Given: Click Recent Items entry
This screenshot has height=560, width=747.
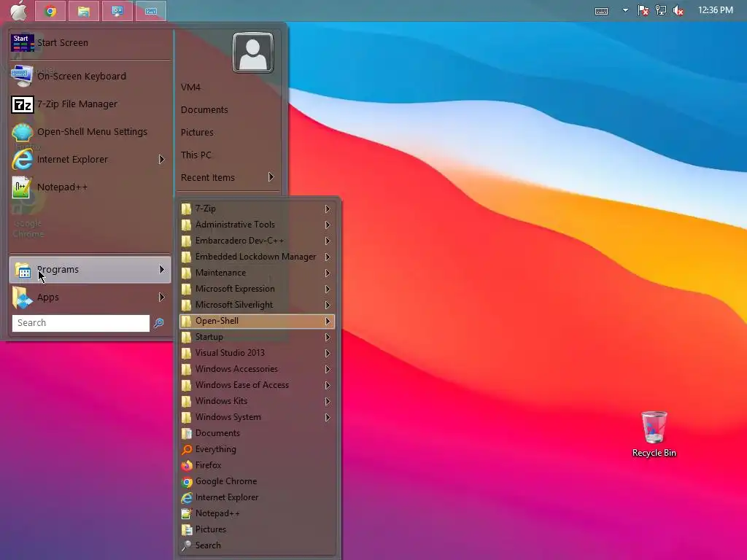Looking at the screenshot, I should pos(208,178).
